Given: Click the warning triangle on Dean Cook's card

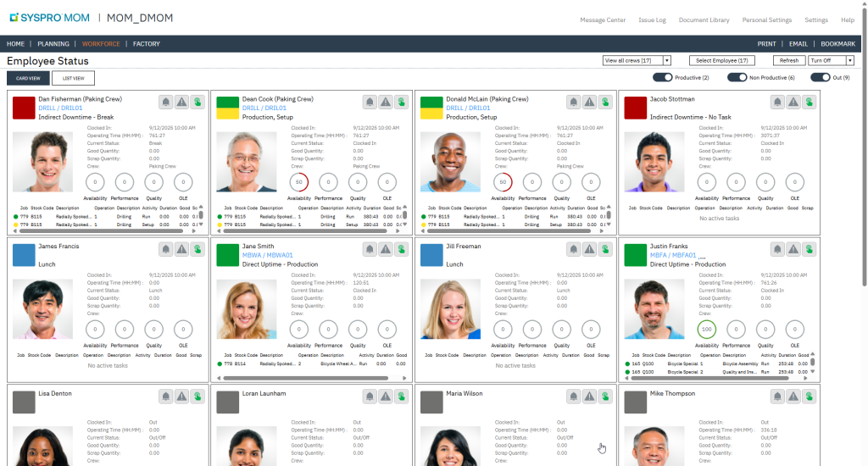Looking at the screenshot, I should (386, 102).
